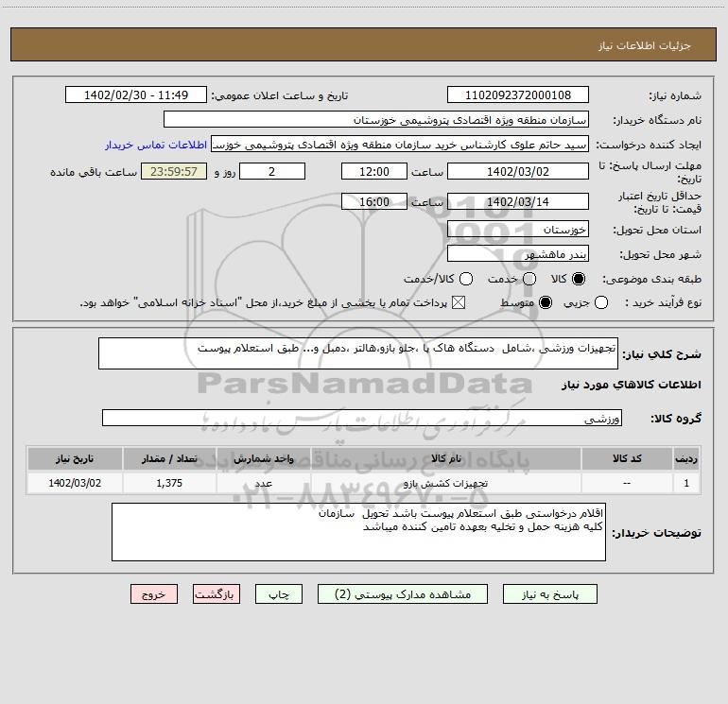Select جزیی purchase process radio
Screen dimensions: 728x704
pyautogui.click(x=601, y=302)
